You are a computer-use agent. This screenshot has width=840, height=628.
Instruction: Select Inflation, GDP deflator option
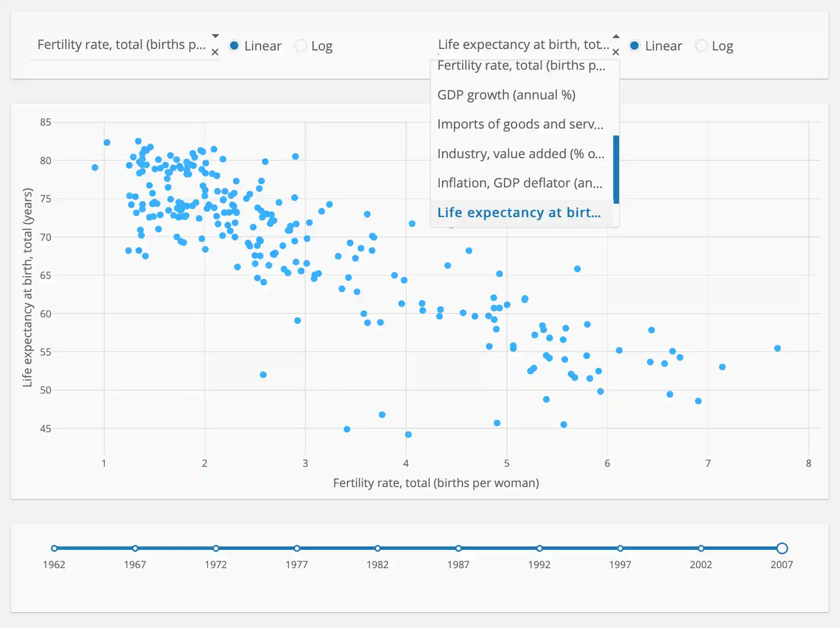[520, 183]
